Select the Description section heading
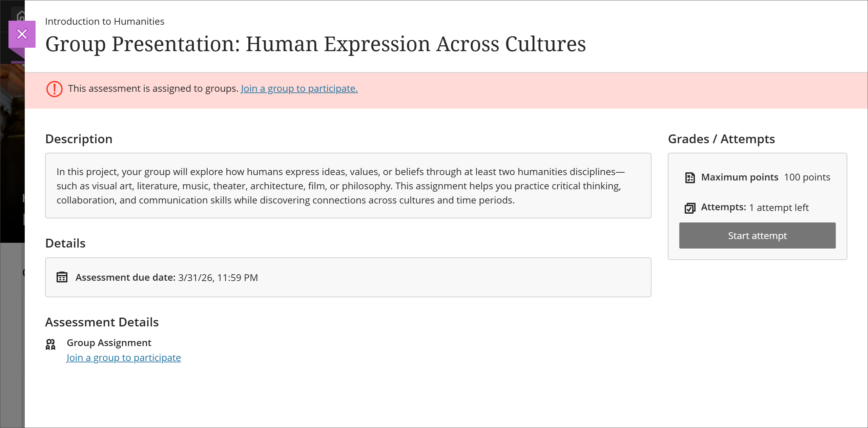This screenshot has width=868, height=428. (79, 139)
